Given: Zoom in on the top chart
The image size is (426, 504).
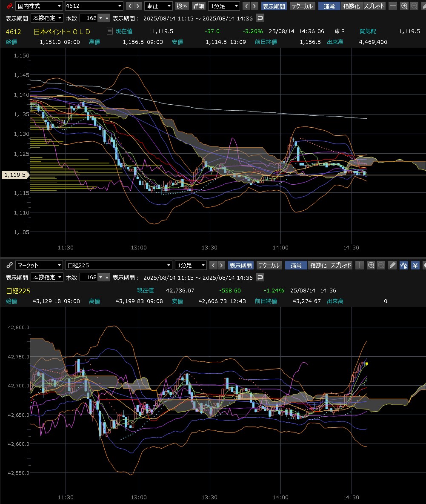Looking at the screenshot, I should [x=404, y=6].
